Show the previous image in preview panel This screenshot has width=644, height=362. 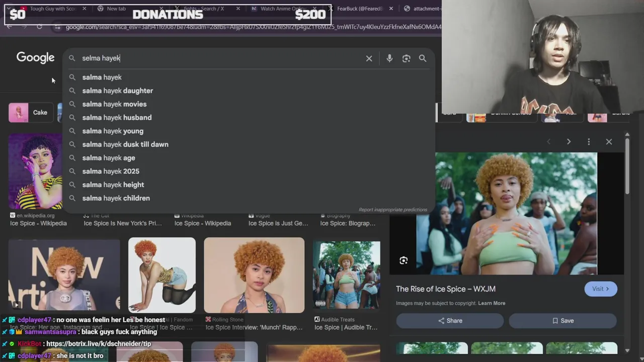(548, 142)
